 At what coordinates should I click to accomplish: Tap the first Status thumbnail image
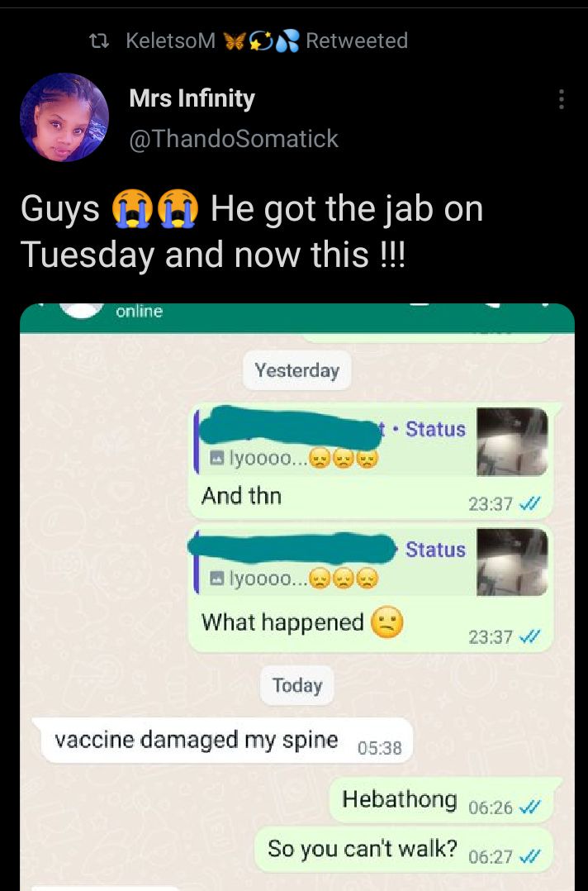click(512, 441)
